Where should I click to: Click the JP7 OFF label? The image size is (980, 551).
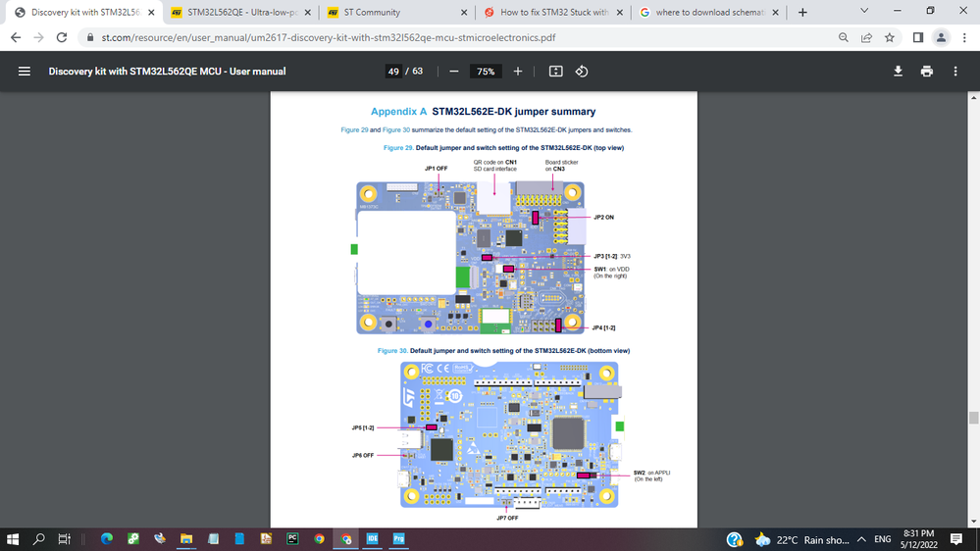(x=507, y=518)
